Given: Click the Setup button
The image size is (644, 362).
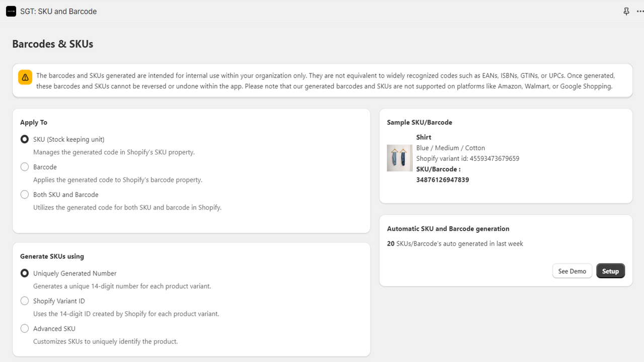Looking at the screenshot, I should click(x=610, y=270).
